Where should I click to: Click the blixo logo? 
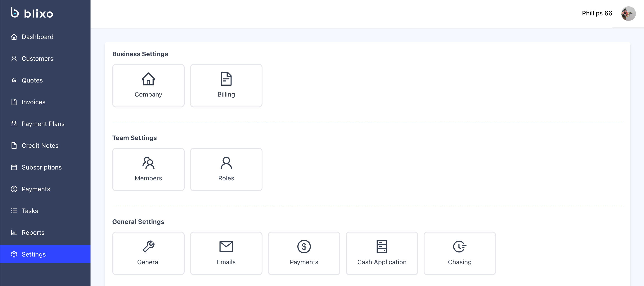pos(32,13)
